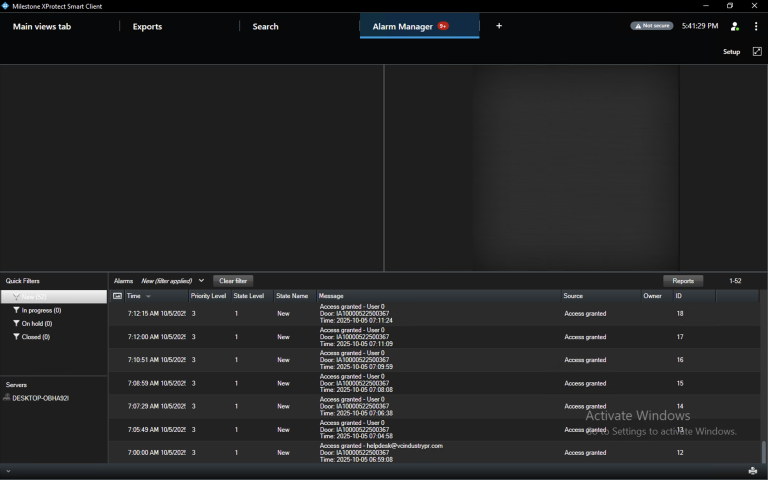This screenshot has height=480, width=768.
Task: Apply the In progress quick filter
Action: point(41,310)
